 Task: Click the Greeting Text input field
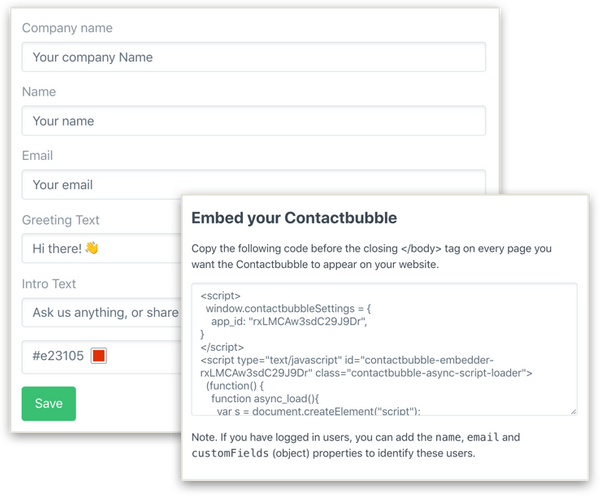click(102, 248)
